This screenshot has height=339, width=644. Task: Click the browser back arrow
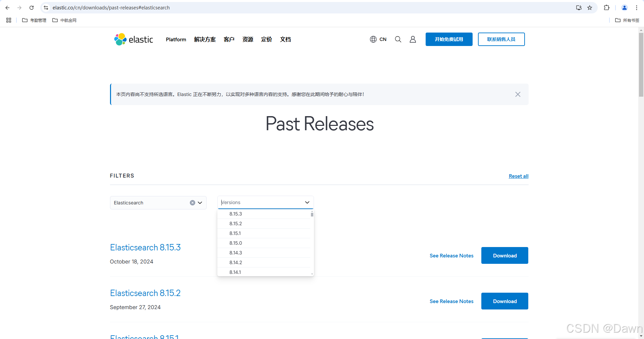7,7
